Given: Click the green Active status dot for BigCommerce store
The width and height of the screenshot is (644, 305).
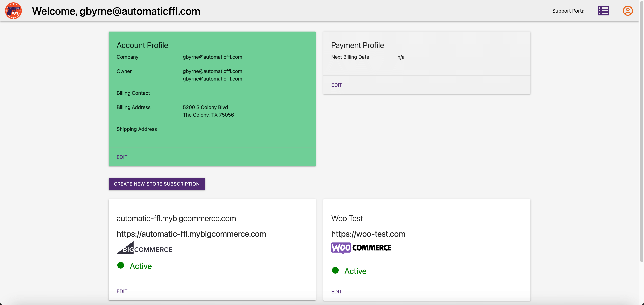Looking at the screenshot, I should (121, 266).
